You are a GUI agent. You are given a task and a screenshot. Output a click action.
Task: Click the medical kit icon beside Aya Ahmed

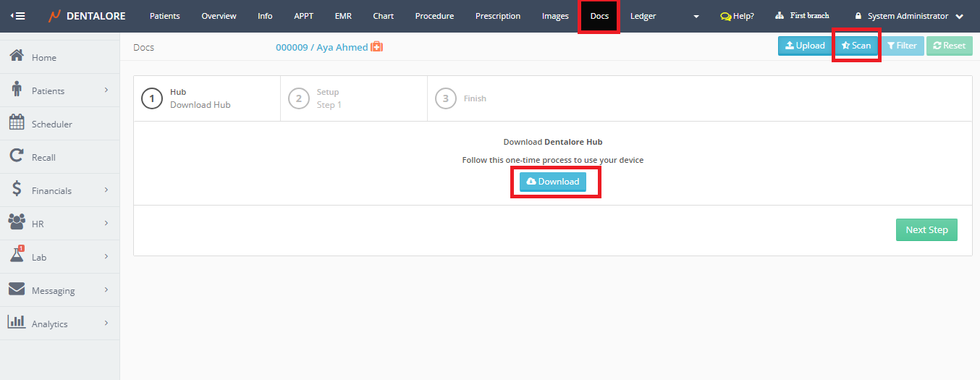pos(376,47)
